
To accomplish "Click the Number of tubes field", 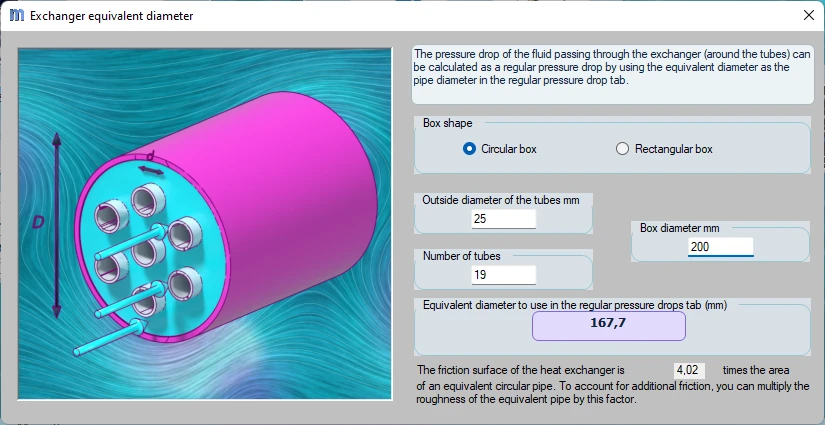I will (x=504, y=275).
